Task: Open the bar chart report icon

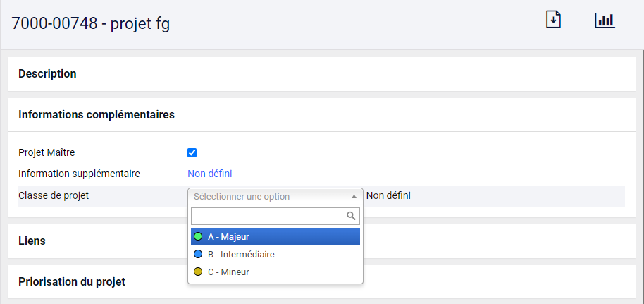Action: pyautogui.click(x=605, y=20)
